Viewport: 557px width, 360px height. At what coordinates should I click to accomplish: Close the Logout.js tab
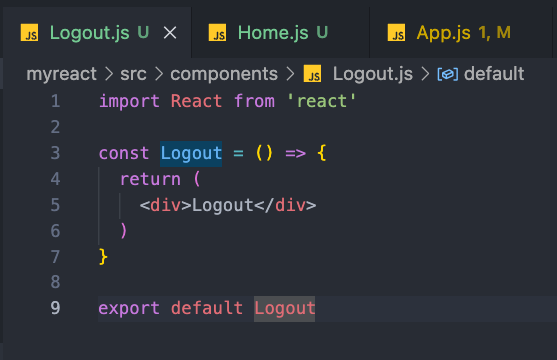click(170, 33)
